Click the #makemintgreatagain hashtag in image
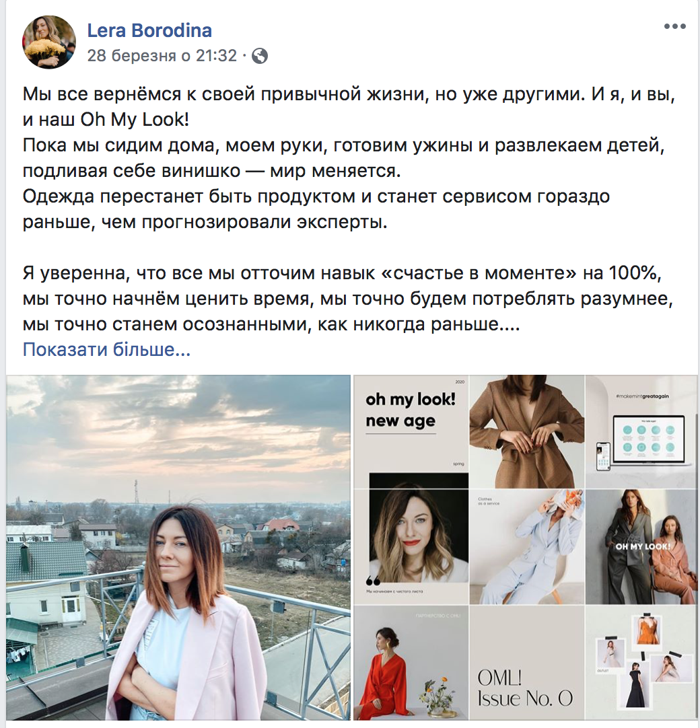Image resolution: width=700 pixels, height=728 pixels. [x=642, y=396]
